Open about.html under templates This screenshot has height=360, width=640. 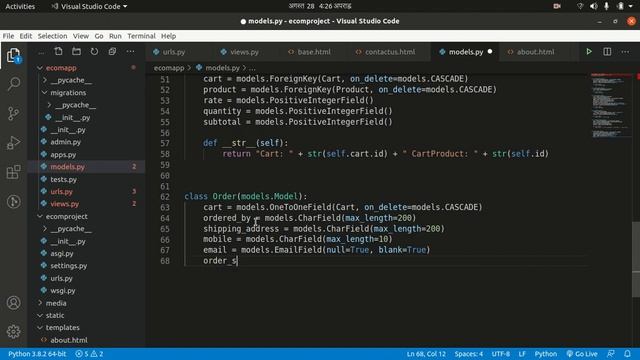pos(68,340)
